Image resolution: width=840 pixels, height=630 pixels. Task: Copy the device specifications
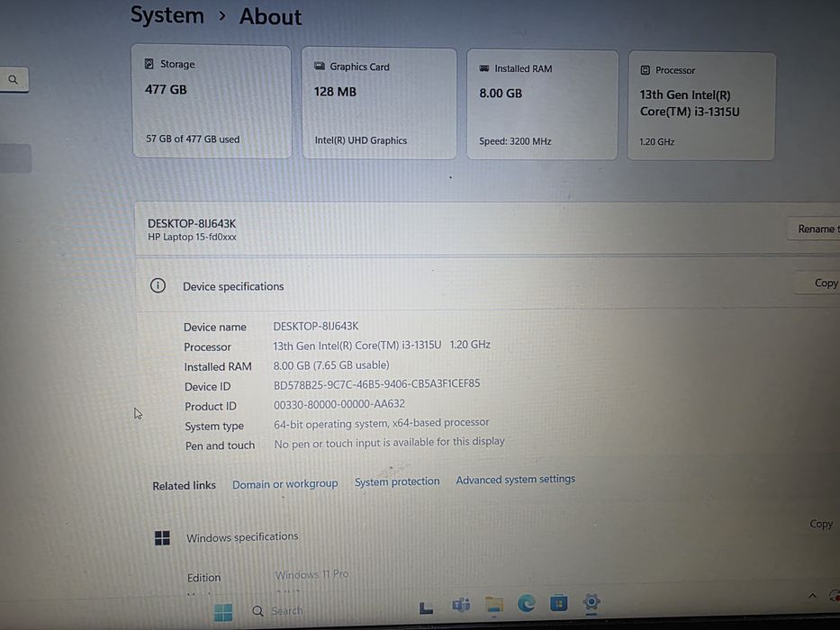point(818,283)
